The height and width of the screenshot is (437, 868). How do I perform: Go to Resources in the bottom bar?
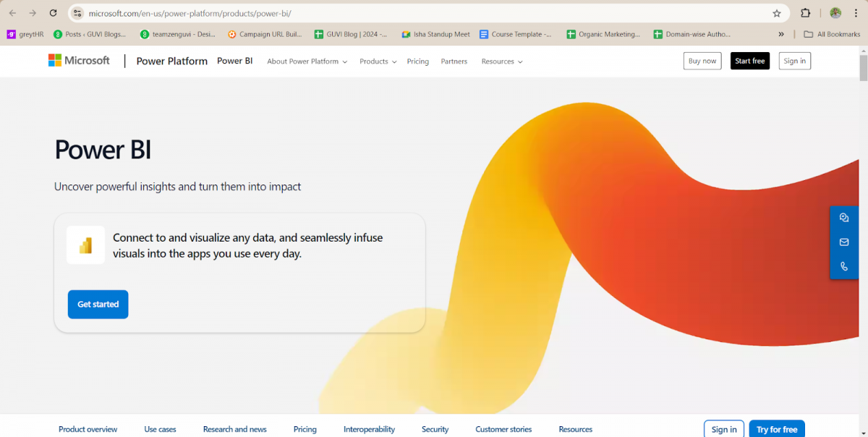point(576,429)
